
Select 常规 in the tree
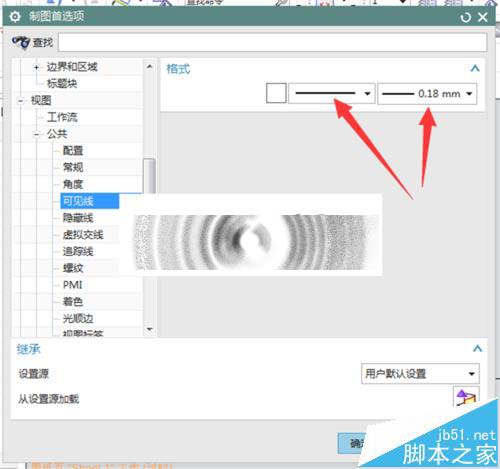pyautogui.click(x=73, y=167)
